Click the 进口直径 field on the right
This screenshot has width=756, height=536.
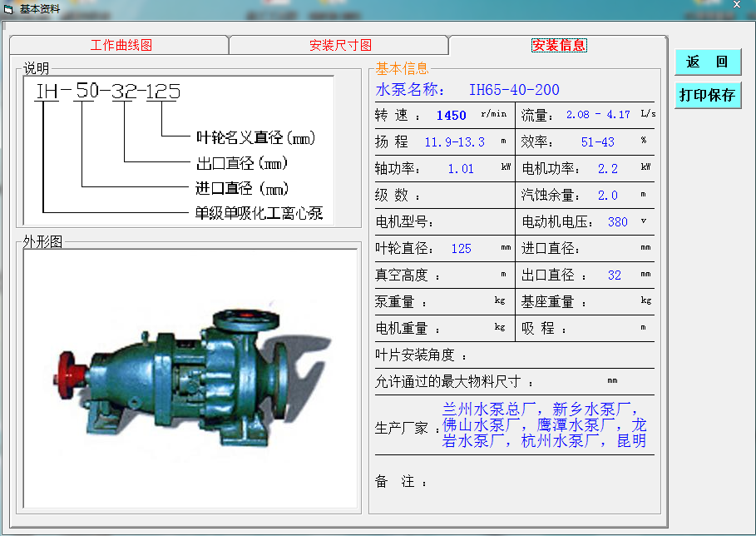[586, 249]
